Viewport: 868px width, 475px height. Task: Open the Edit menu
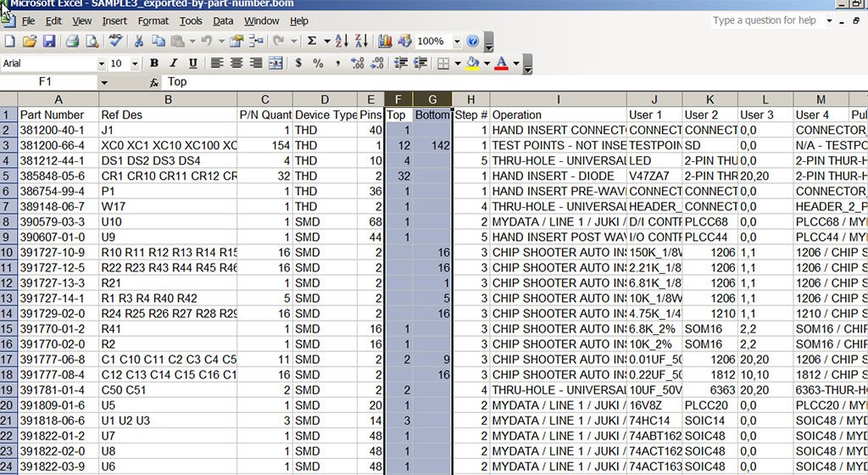pos(53,21)
